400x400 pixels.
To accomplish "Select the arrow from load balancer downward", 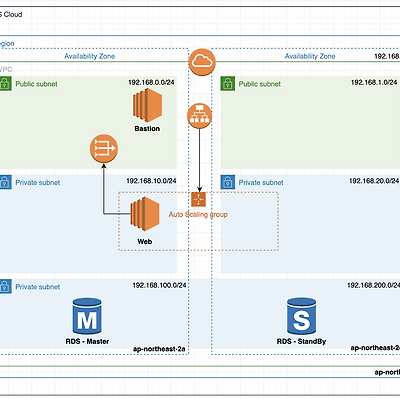I will click(x=200, y=160).
